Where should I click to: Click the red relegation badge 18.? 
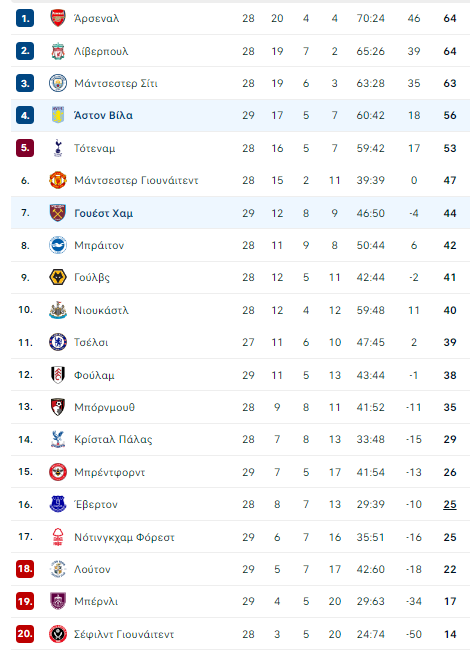(25, 569)
